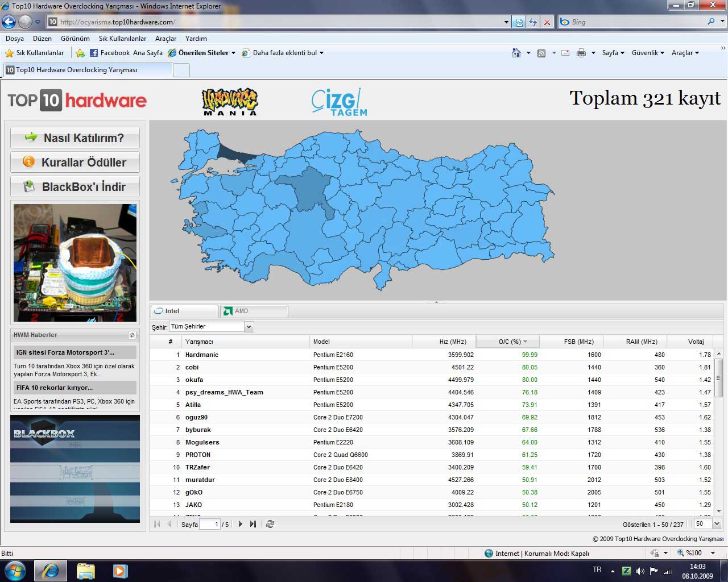Click the Compatibility View icon in address bar

519,22
